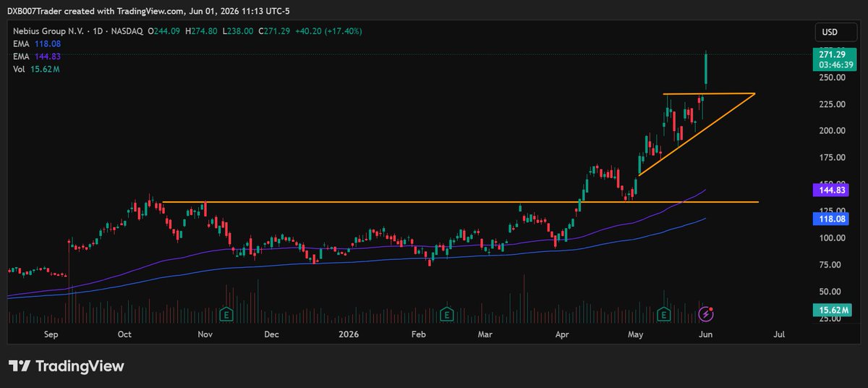Click the Dec label on time axis
The height and width of the screenshot is (388, 868).
(x=271, y=335)
